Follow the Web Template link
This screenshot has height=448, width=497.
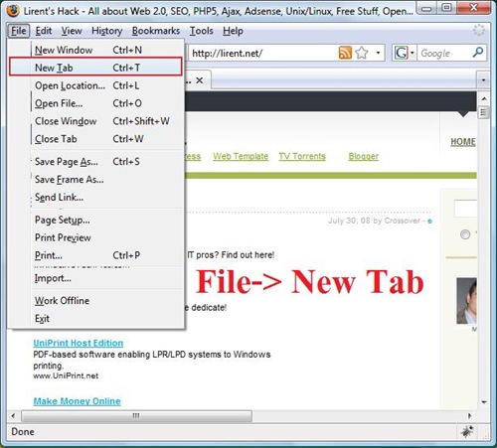point(241,156)
